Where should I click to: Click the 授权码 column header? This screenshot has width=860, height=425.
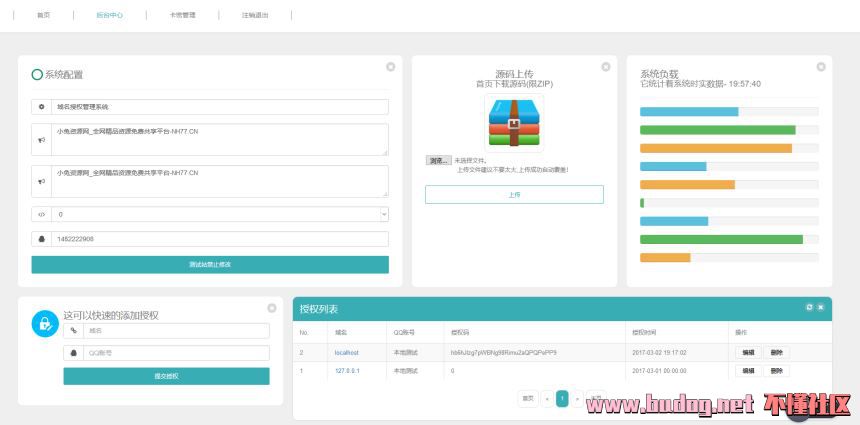460,332
